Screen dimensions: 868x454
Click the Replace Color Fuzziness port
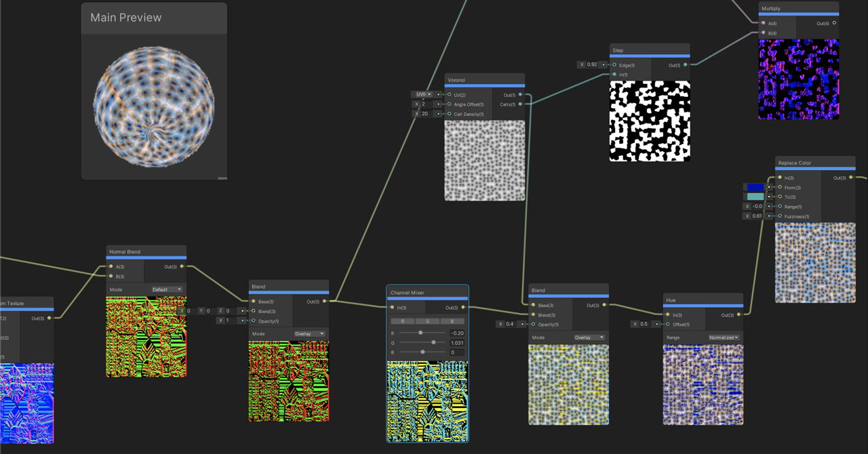[780, 216]
